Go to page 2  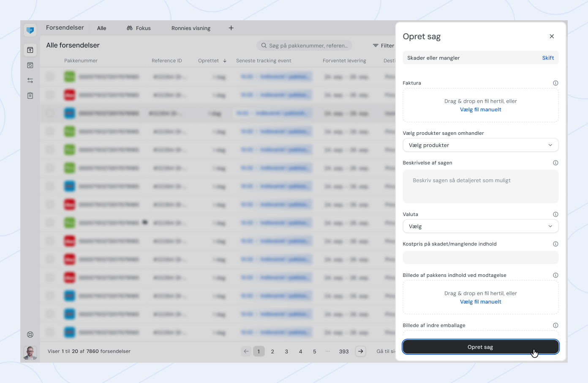[x=272, y=351]
